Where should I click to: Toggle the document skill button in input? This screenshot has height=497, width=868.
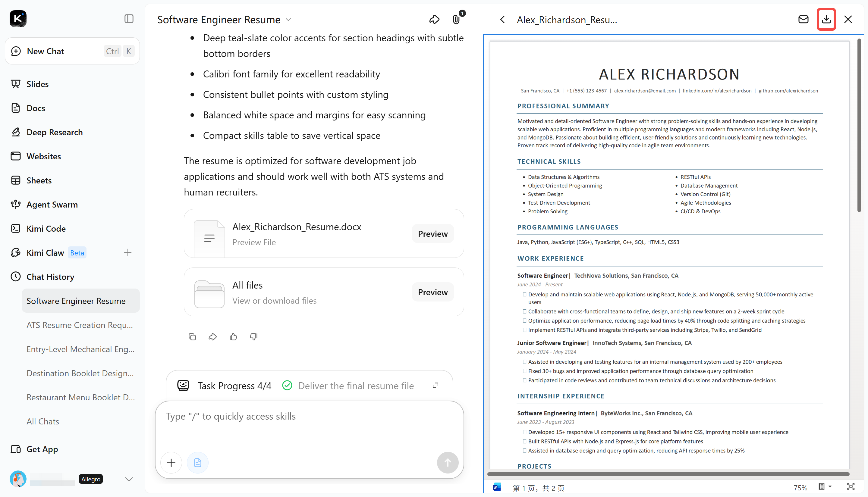197,463
